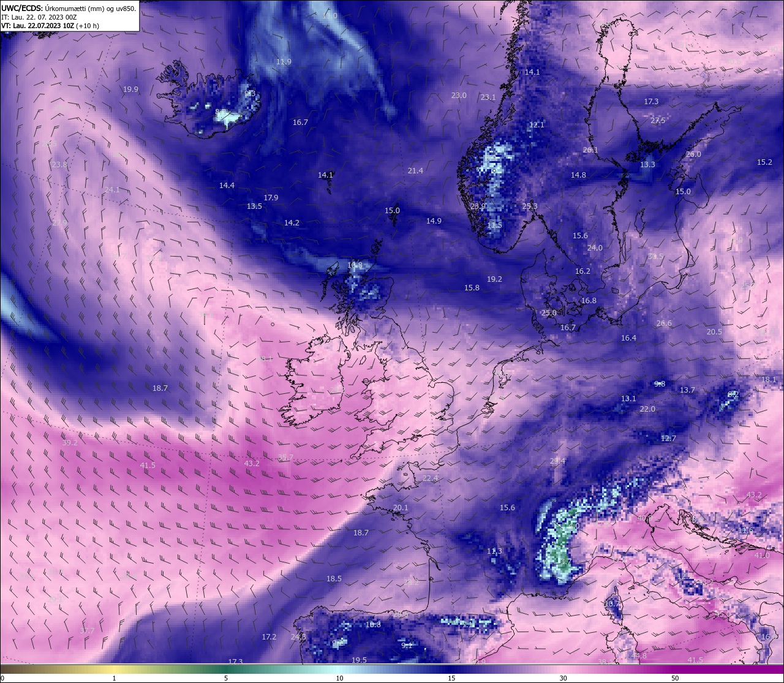Click the 'IT: Lau. 22. 07. 2023 00Z' line

39,17
